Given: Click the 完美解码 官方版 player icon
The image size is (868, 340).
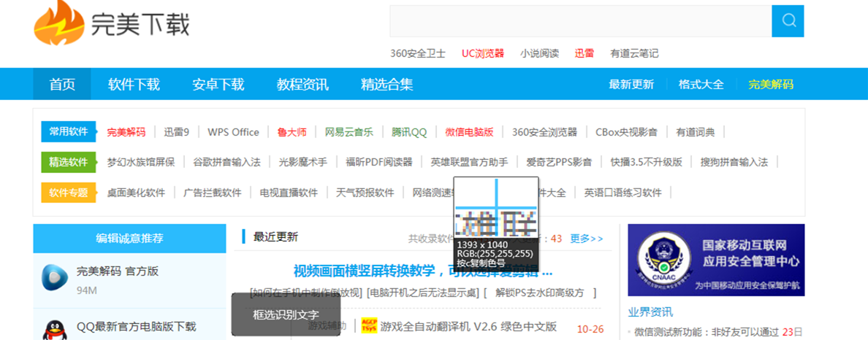Looking at the screenshot, I should pyautogui.click(x=55, y=277).
